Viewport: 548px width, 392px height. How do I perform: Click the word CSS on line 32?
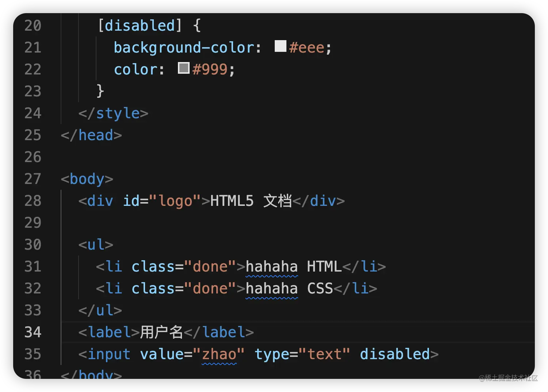tap(320, 289)
